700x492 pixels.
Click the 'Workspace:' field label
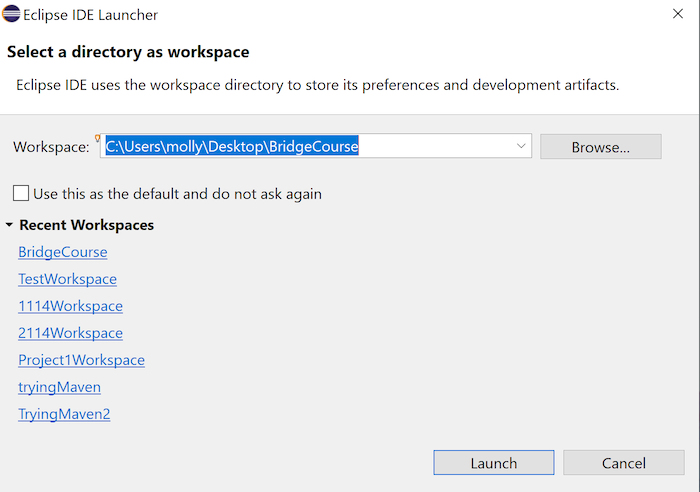point(51,147)
